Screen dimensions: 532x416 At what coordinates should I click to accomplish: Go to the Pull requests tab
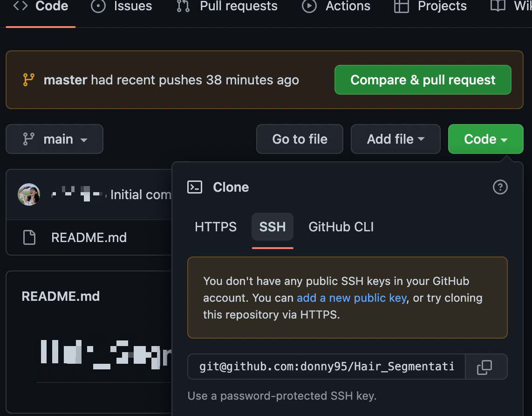(227, 6)
